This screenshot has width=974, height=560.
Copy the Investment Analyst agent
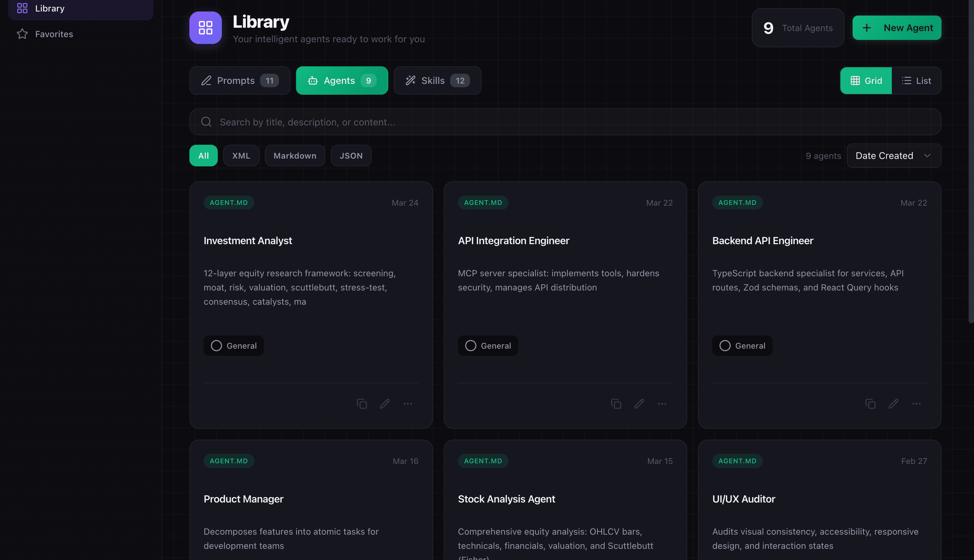click(362, 404)
